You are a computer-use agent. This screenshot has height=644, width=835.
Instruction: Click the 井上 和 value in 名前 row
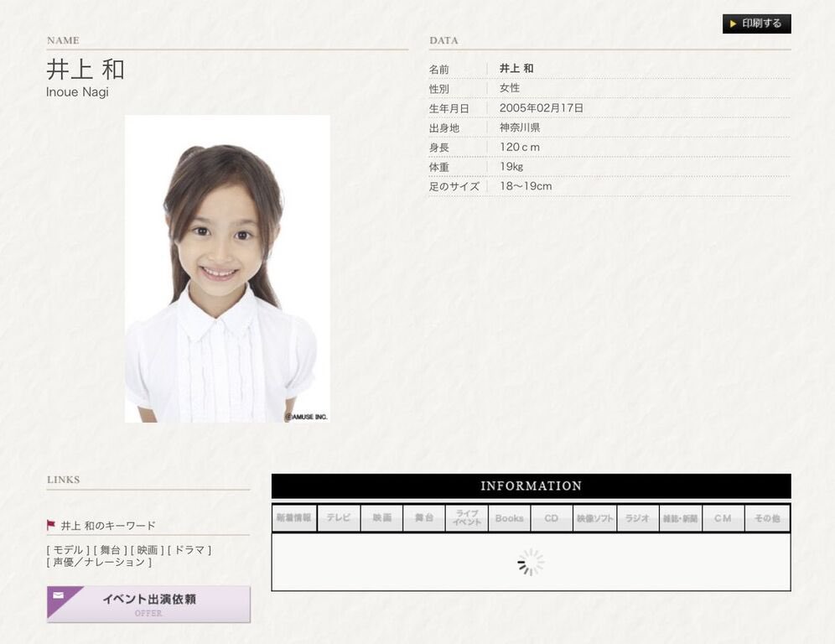click(516, 68)
